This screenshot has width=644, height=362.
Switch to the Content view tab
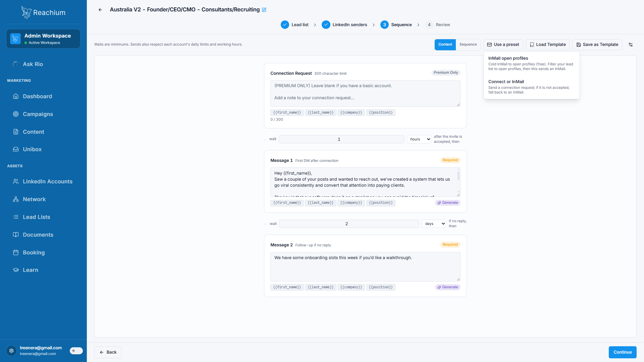pyautogui.click(x=445, y=45)
